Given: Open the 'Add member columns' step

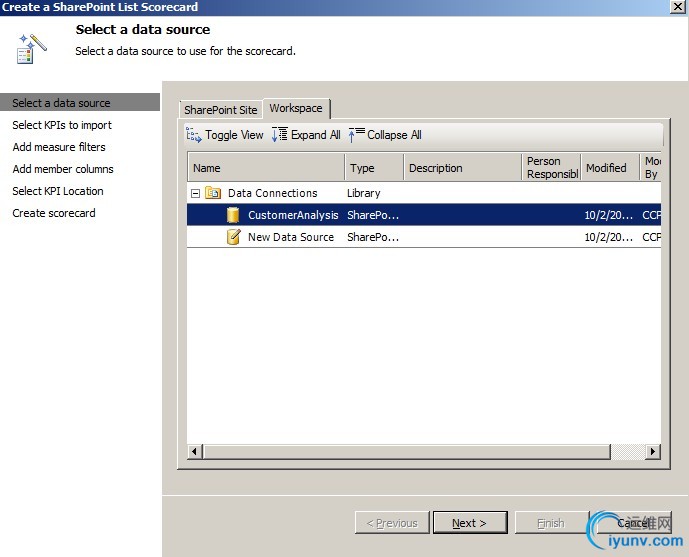Looking at the screenshot, I should [63, 169].
